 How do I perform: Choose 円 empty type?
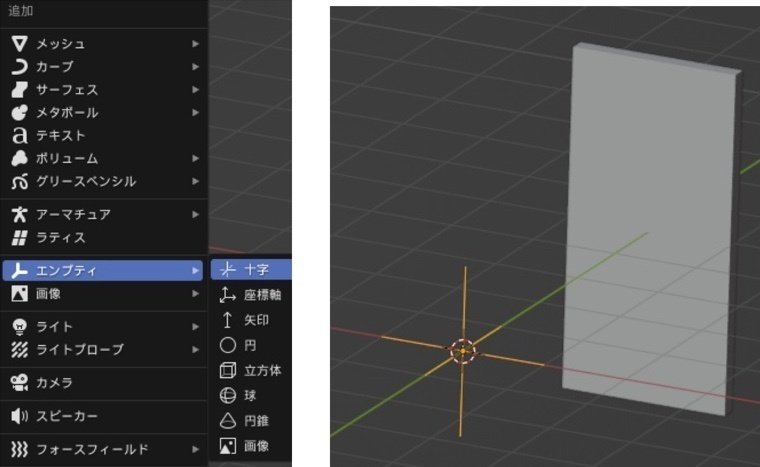[x=251, y=345]
